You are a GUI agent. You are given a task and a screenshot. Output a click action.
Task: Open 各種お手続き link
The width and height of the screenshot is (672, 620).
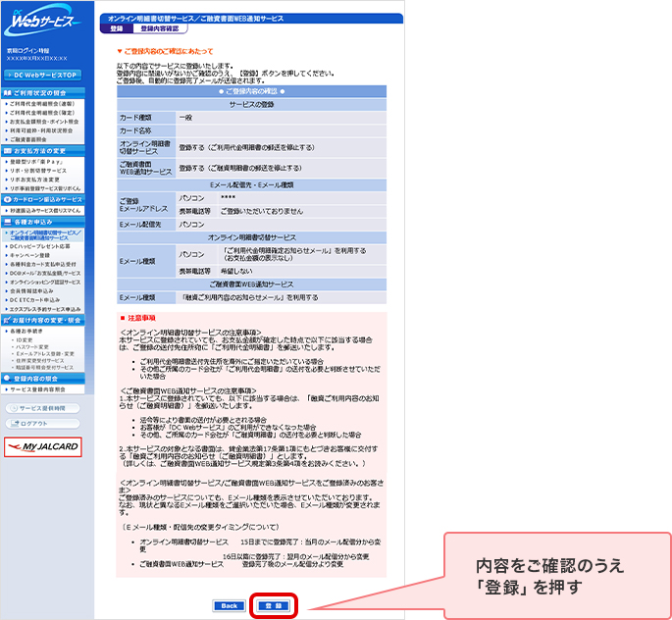coord(26,332)
